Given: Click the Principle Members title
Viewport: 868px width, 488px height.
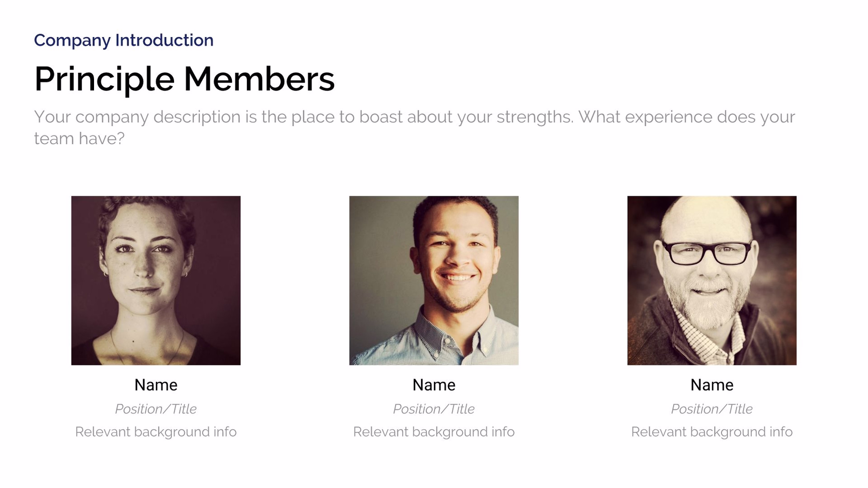Looking at the screenshot, I should tap(184, 79).
